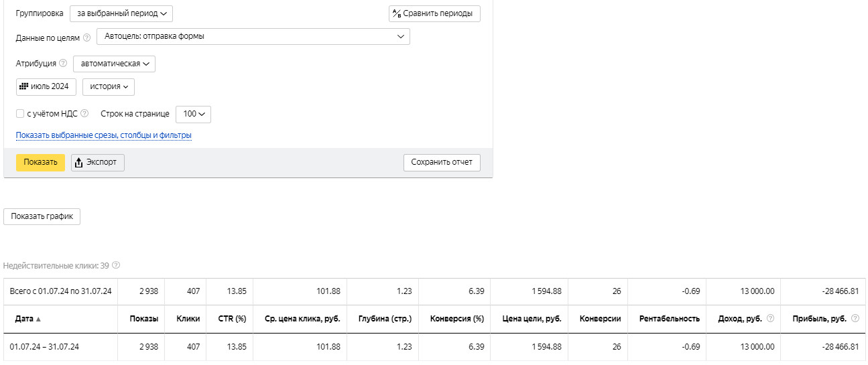Click the Показать график button
Screen dimensions: 868x365
point(42,216)
